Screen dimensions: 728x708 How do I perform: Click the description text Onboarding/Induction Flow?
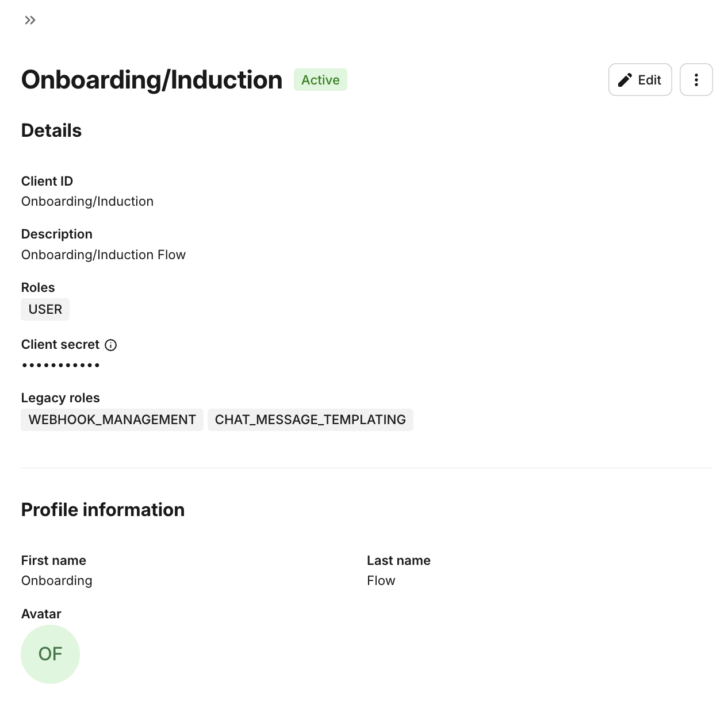104,255
